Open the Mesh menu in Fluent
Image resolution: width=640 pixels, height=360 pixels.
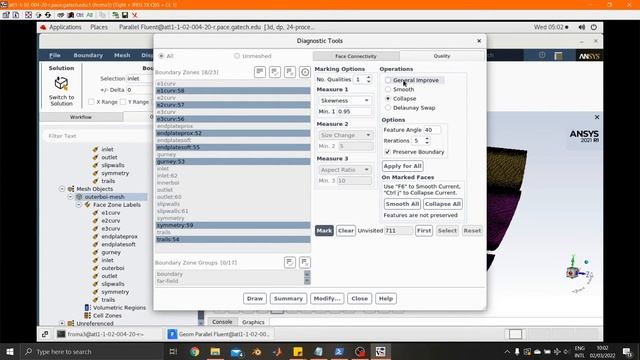click(122, 55)
